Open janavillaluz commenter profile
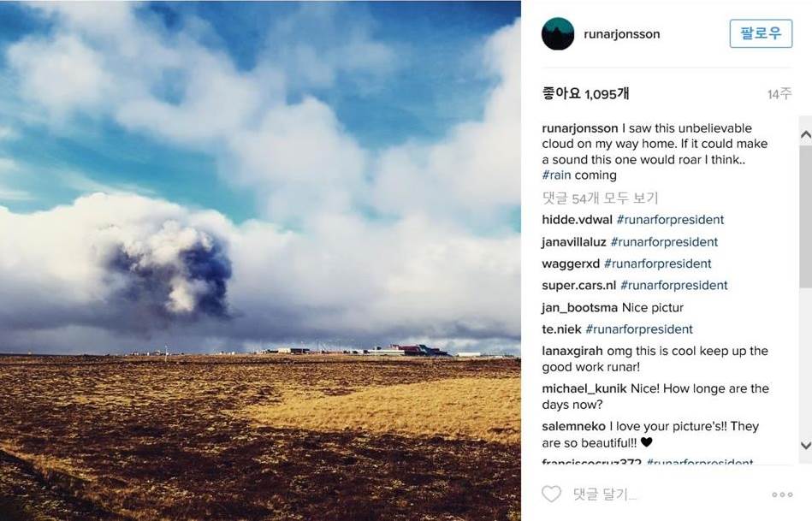This screenshot has width=812, height=521. [574, 242]
